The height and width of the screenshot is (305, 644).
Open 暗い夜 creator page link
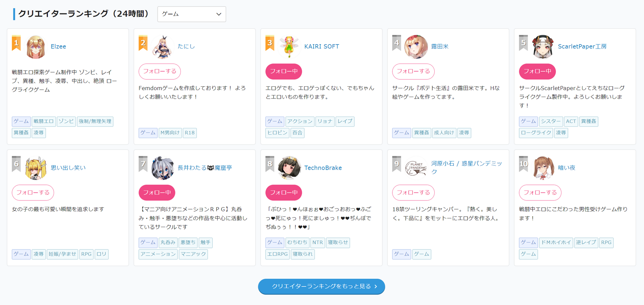pos(567,168)
